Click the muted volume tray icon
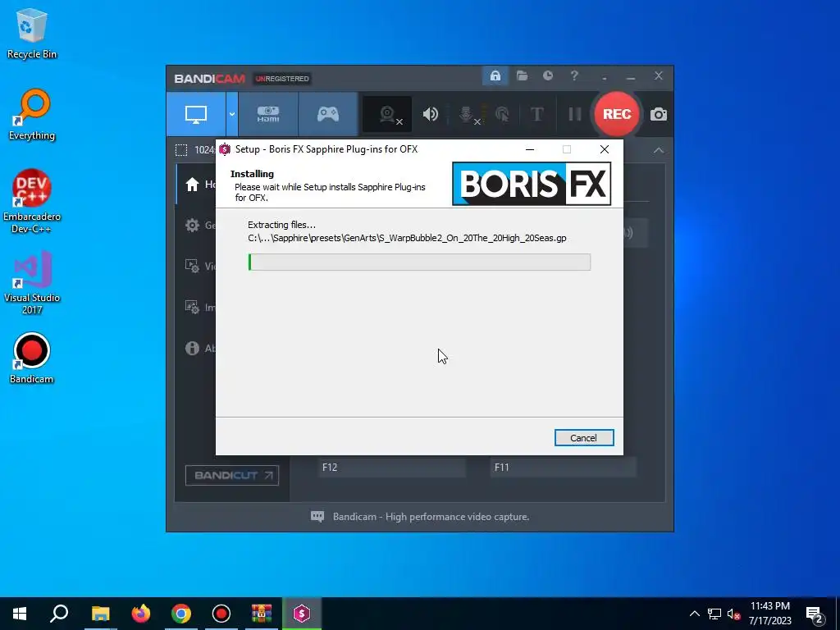 (733, 614)
